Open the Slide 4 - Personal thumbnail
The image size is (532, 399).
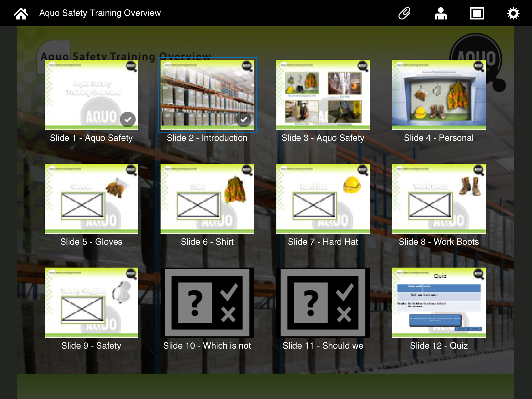click(439, 95)
